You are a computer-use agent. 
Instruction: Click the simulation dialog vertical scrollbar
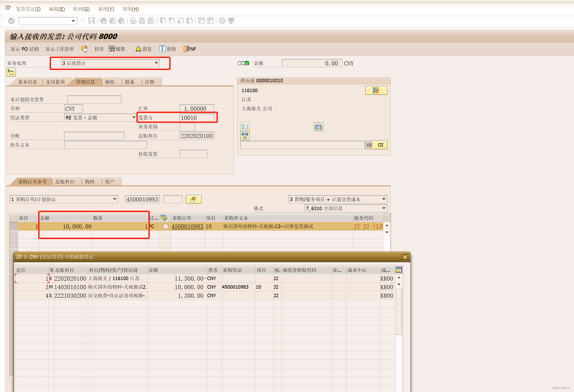399,311
